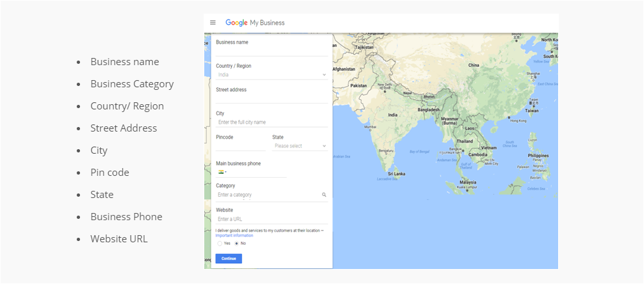This screenshot has width=644, height=284.
Task: Click the Business name input field
Action: [x=271, y=51]
